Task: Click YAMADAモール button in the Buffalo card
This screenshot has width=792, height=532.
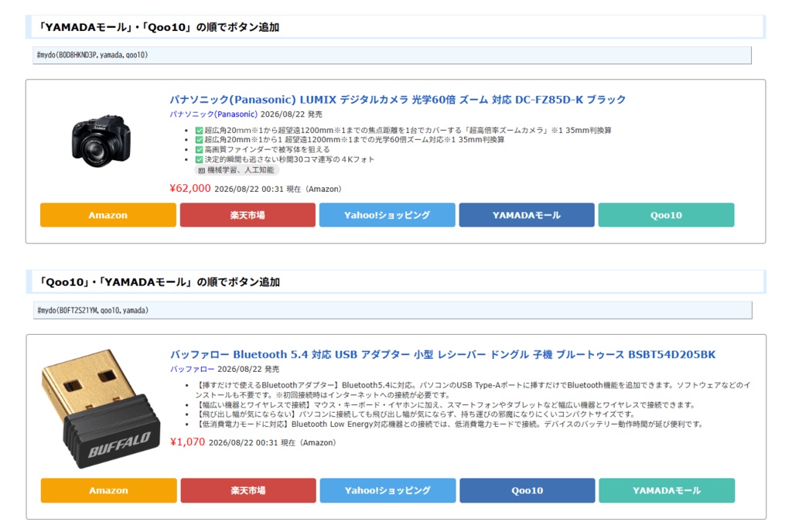Action: [x=667, y=490]
